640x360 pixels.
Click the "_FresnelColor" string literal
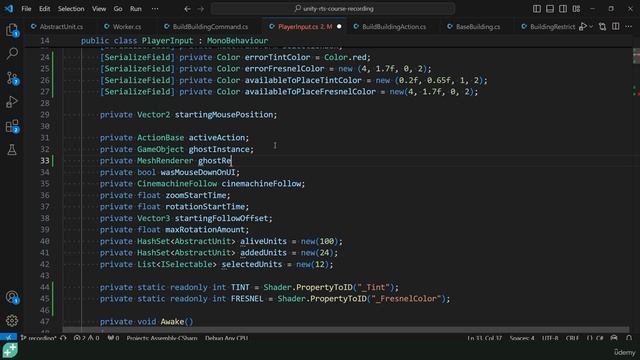[406, 299]
